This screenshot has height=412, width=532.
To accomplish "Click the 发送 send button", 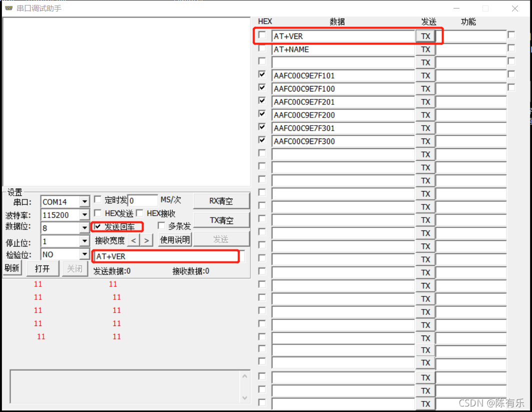I will click(221, 239).
